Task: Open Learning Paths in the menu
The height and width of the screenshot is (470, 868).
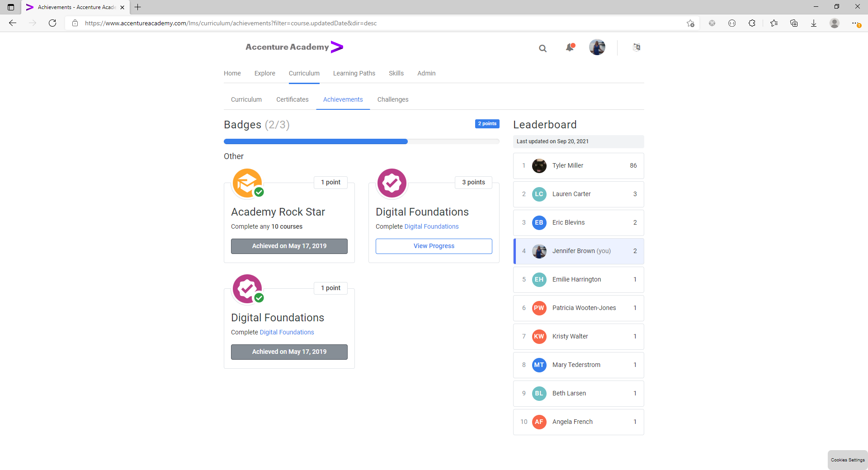Action: [354, 73]
